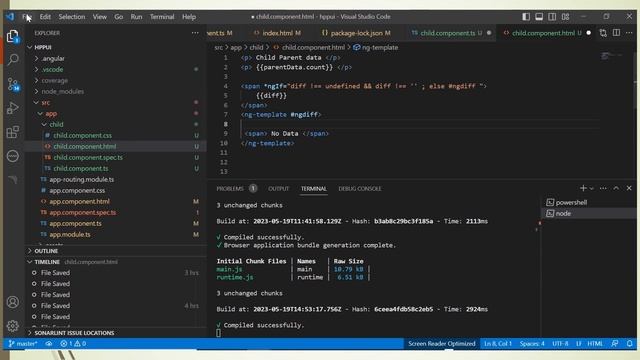Click the master branch indicator
The width and height of the screenshot is (640, 360).
tap(22, 344)
